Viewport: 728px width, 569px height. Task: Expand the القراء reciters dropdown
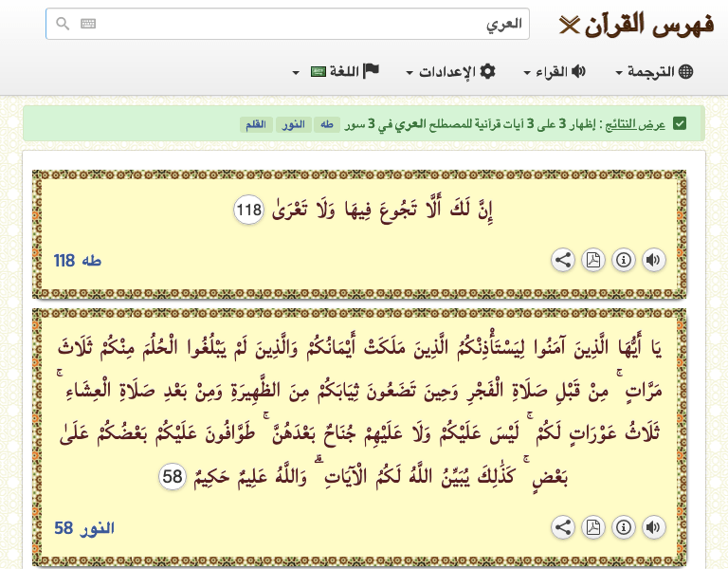(x=555, y=72)
